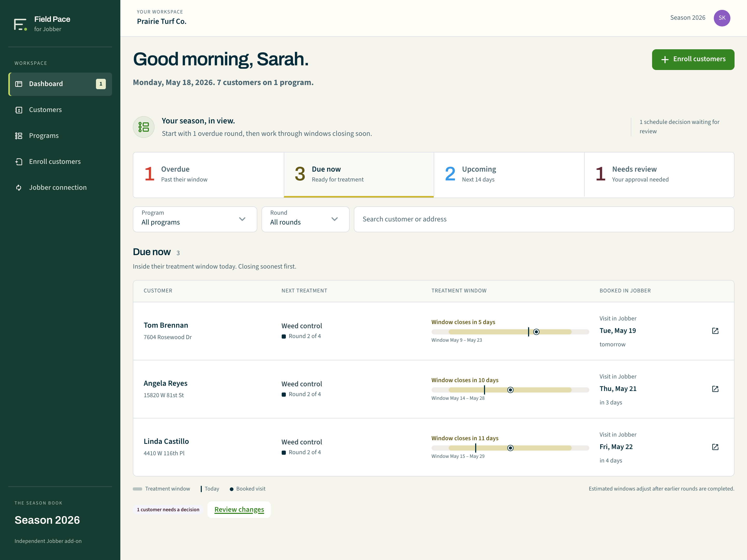Viewport: 747px width, 560px height.
Task: Click the Fri, May 22 visit date
Action: [x=616, y=447]
